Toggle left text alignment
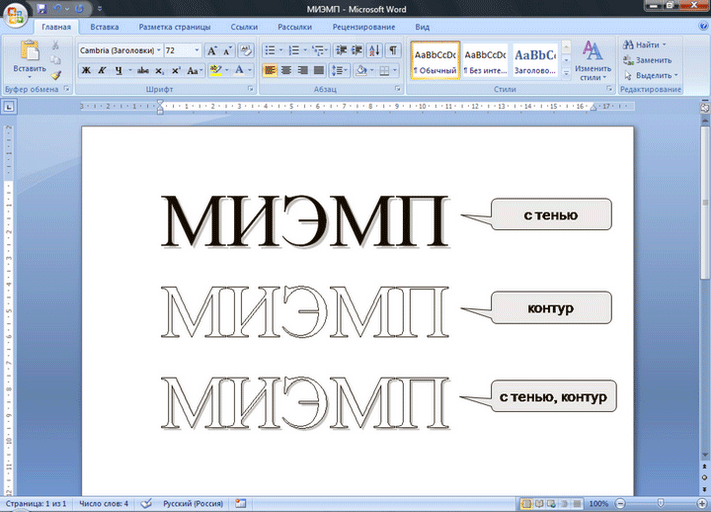Viewport: 711px width, 512px height. (270, 71)
